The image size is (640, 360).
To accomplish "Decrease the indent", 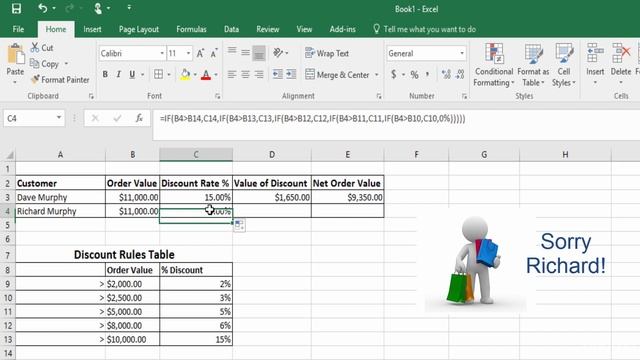I will pos(278,74).
